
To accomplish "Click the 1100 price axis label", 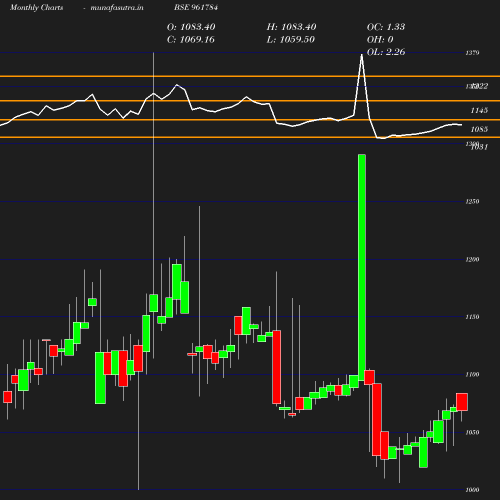I will coord(472,375).
